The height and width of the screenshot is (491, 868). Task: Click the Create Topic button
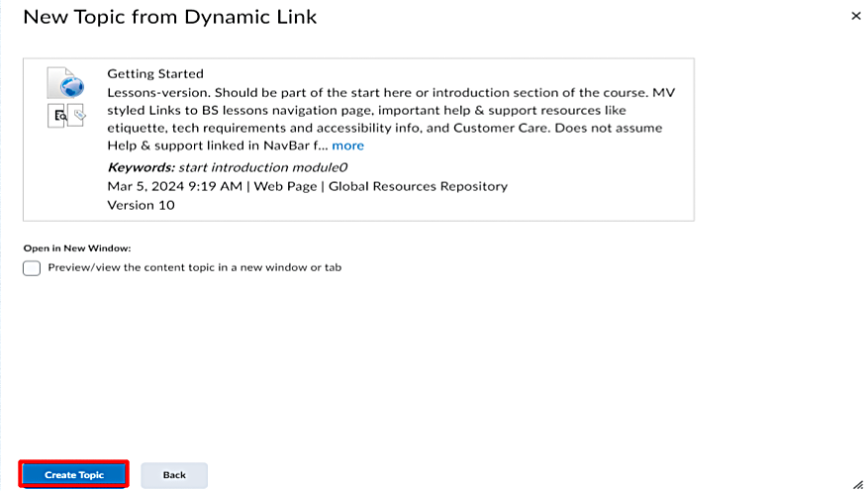(74, 475)
